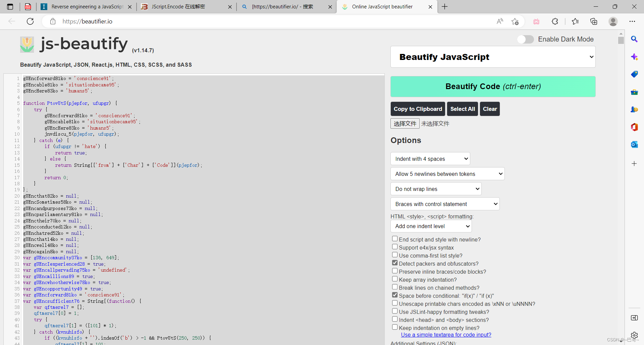Image resolution: width=644 pixels, height=345 pixels.
Task: Check Indent head and body sections
Action: coord(395,319)
